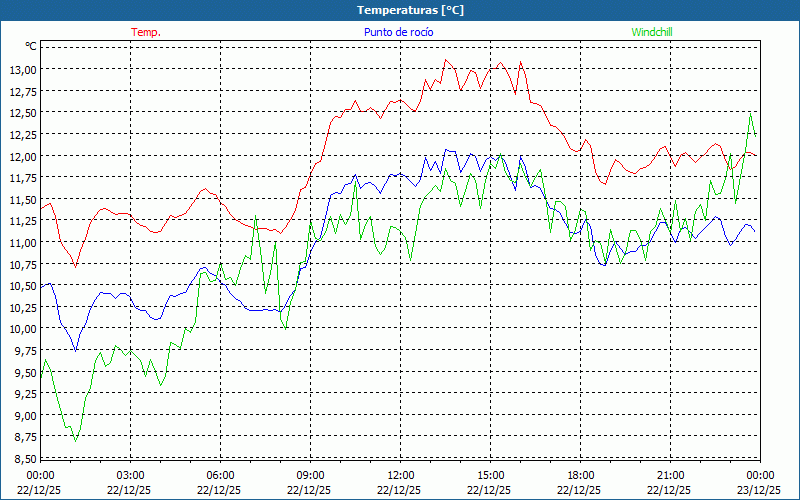This screenshot has width=800, height=500.
Task: Click the 12,25 y-axis value
Action: 23,134
